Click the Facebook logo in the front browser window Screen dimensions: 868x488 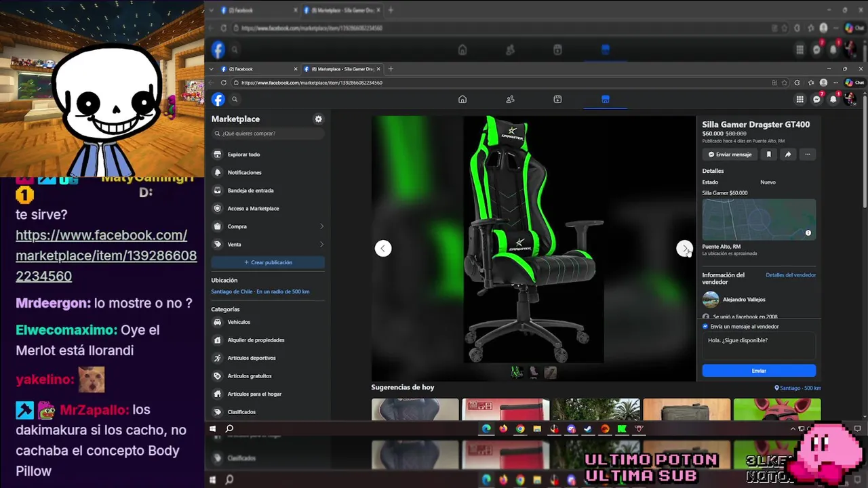point(218,100)
